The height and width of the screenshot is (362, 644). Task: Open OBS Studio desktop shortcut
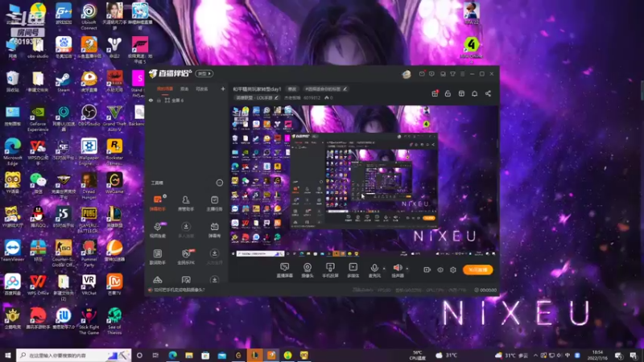(89, 116)
